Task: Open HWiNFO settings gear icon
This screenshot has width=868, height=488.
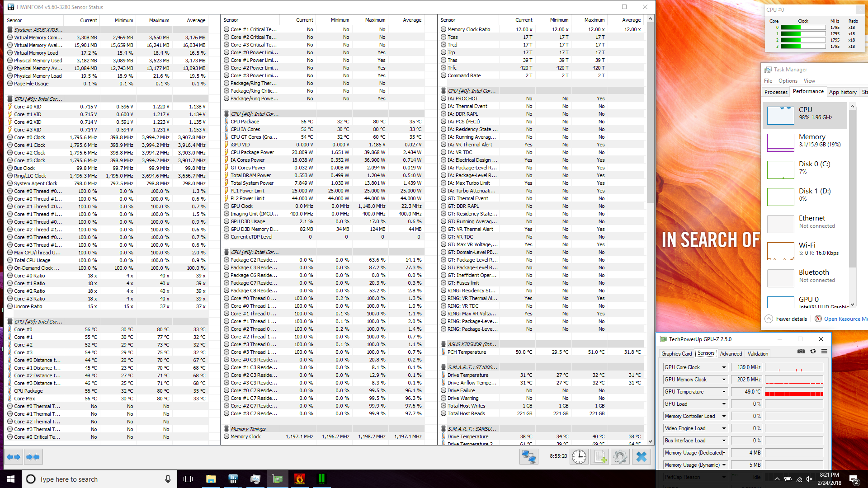Action: point(620,457)
